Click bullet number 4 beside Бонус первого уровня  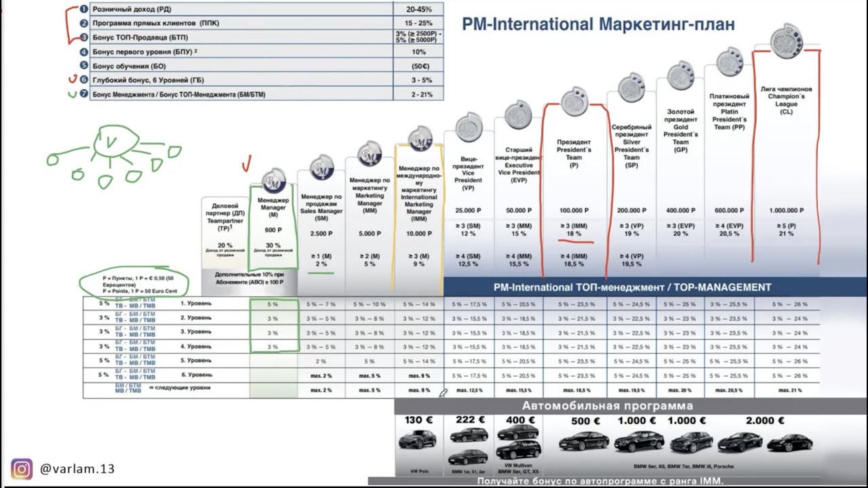point(84,52)
